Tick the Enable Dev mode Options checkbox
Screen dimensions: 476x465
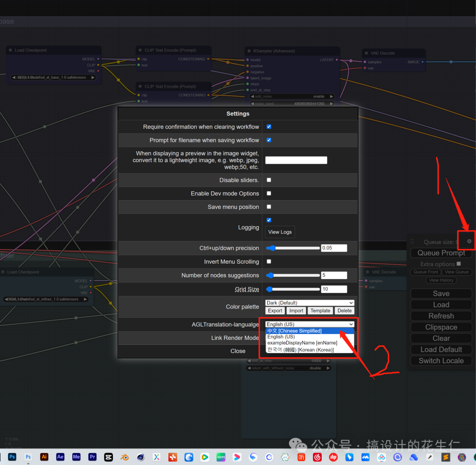(x=269, y=193)
